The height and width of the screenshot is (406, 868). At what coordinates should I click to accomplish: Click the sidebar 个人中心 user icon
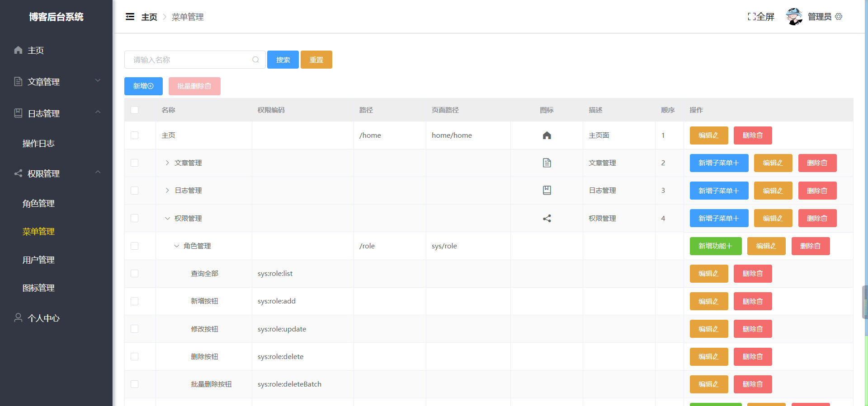18,318
